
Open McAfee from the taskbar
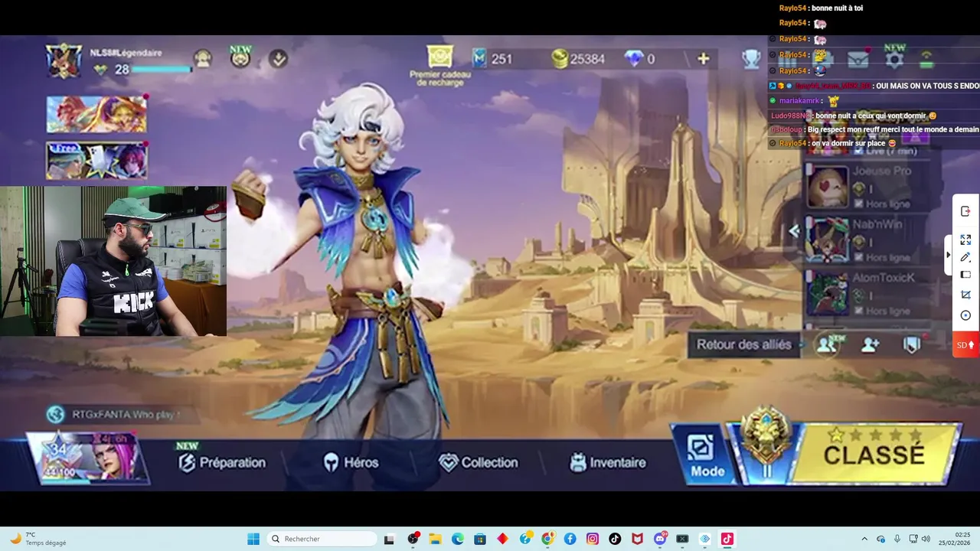637,539
